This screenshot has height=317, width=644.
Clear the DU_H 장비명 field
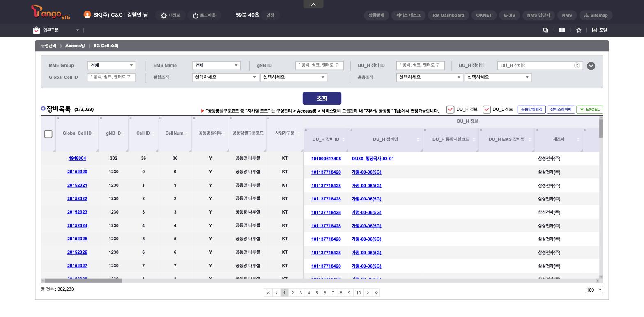577,65
